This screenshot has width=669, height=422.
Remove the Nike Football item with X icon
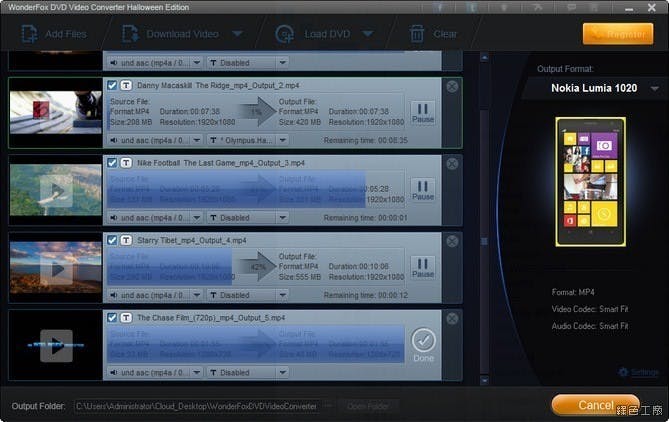(x=452, y=164)
